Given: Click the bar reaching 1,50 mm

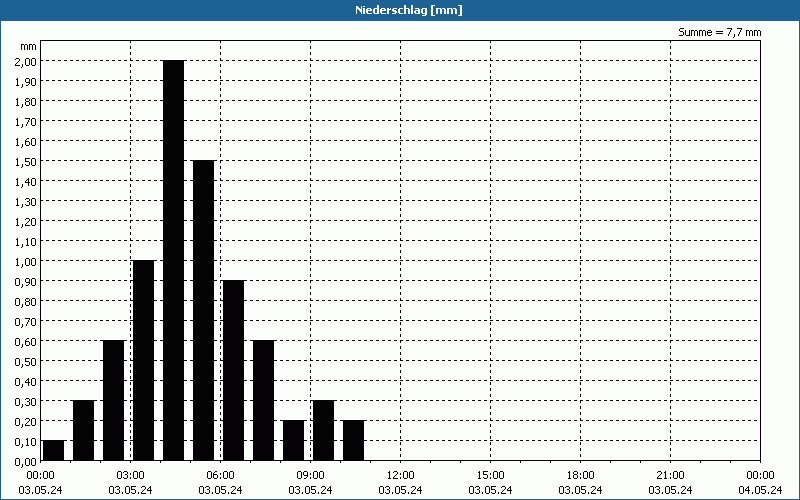Looking at the screenshot, I should pyautogui.click(x=204, y=311).
